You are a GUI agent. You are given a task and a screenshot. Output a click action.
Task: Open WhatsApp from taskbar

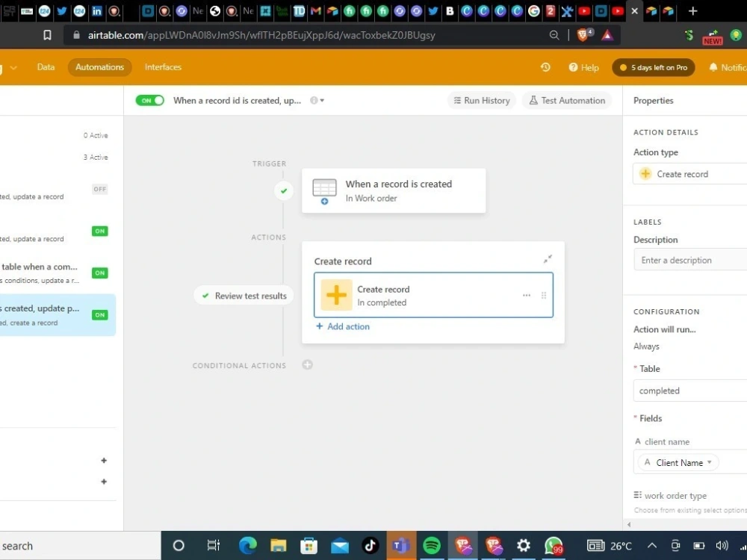554,547
